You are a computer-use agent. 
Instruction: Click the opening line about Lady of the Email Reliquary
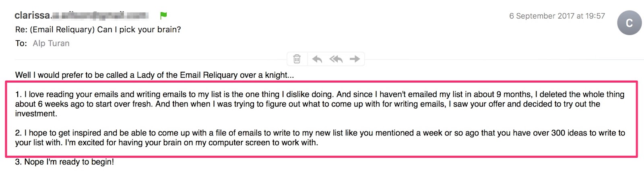click(154, 75)
